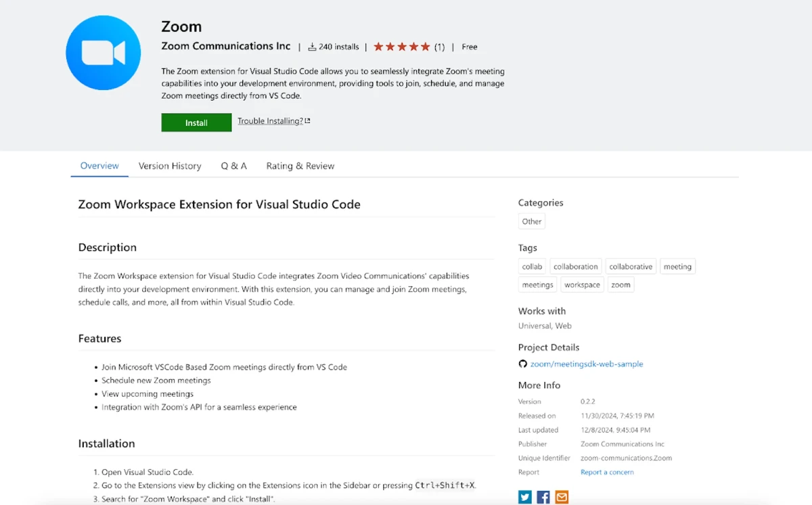The image size is (812, 505).
Task: Switch to the Version History tab
Action: point(170,166)
